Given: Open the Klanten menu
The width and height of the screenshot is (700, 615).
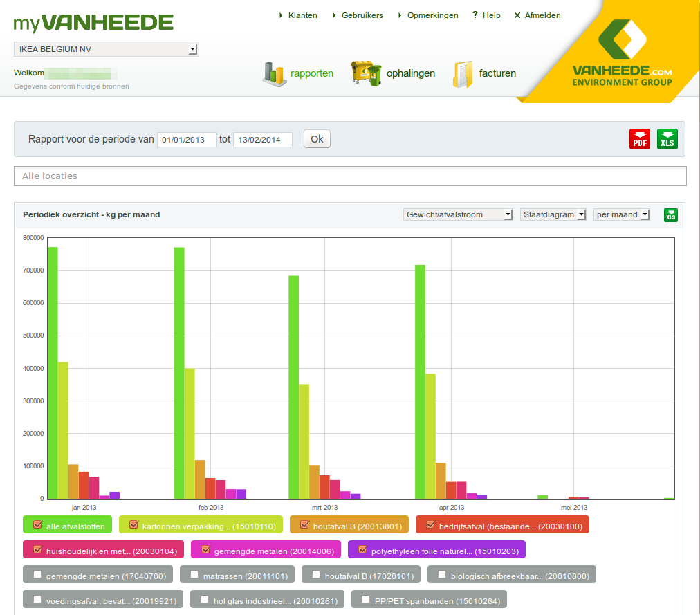Looking at the screenshot, I should pyautogui.click(x=302, y=15).
